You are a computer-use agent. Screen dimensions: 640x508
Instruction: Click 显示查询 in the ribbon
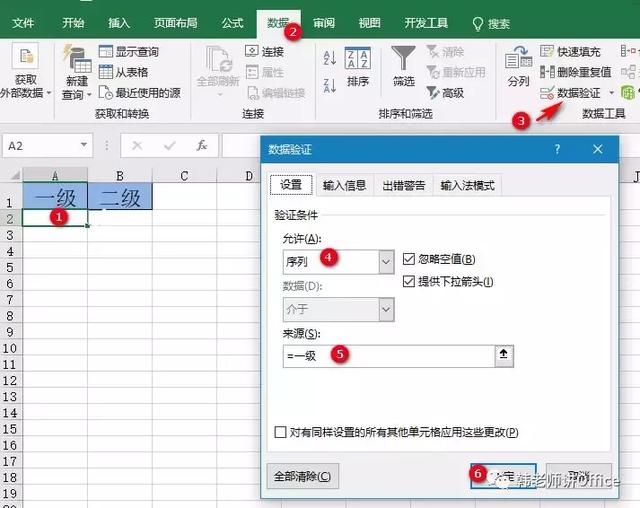129,51
